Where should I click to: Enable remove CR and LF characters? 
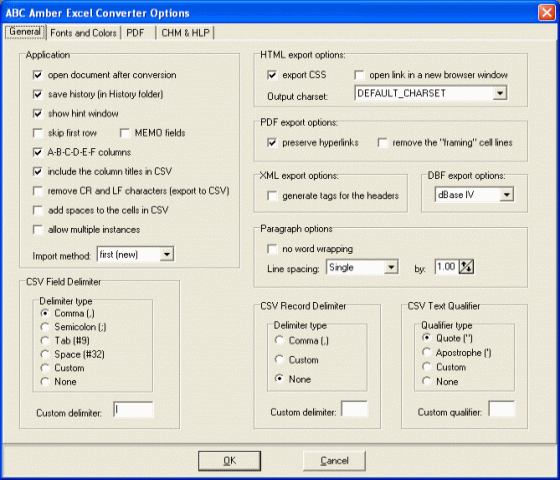click(38, 191)
